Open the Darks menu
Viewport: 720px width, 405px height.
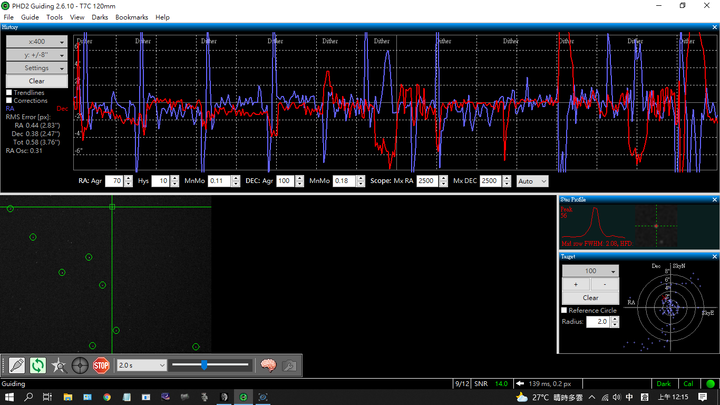[100, 17]
